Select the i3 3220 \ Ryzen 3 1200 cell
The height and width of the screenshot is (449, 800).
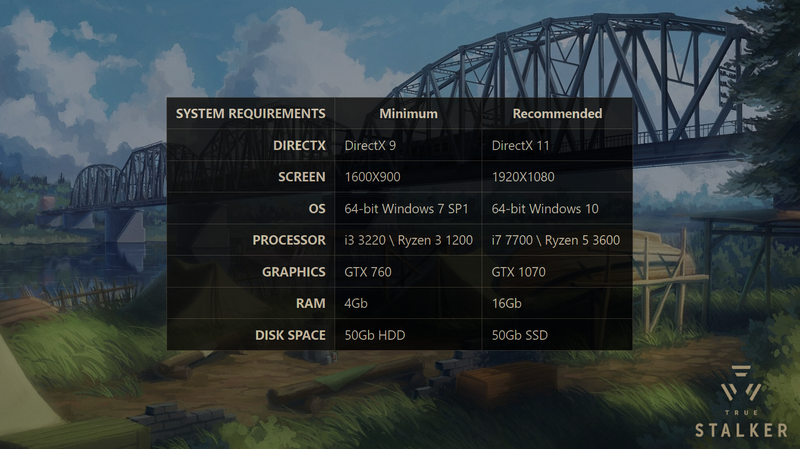tap(408, 240)
